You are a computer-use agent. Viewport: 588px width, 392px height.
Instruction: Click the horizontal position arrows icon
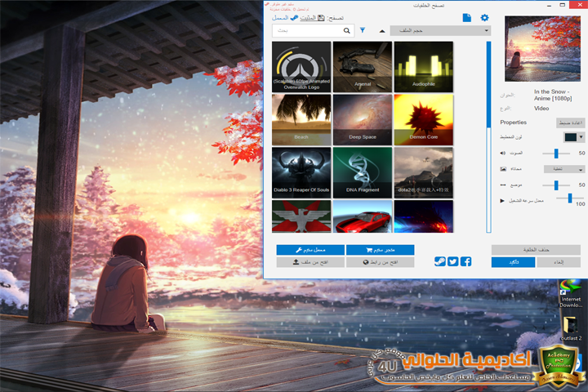pos(503,185)
